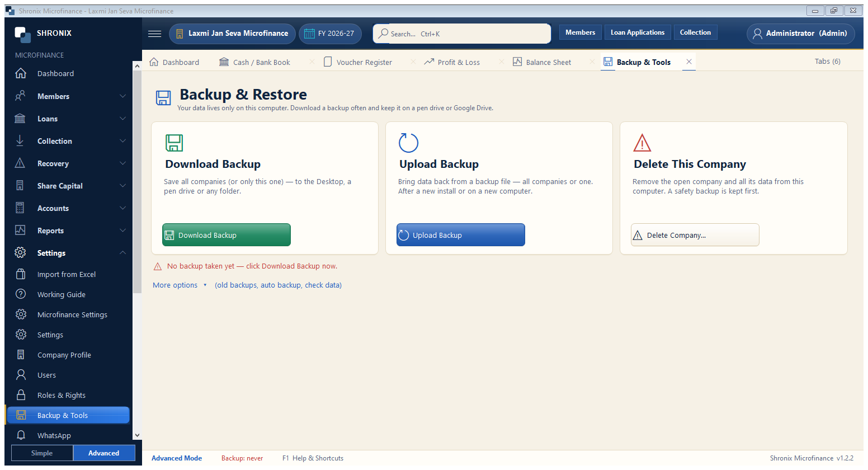Screen dimensions: 868x470
Task: Click the Roles & Rights lock icon
Action: pyautogui.click(x=21, y=395)
